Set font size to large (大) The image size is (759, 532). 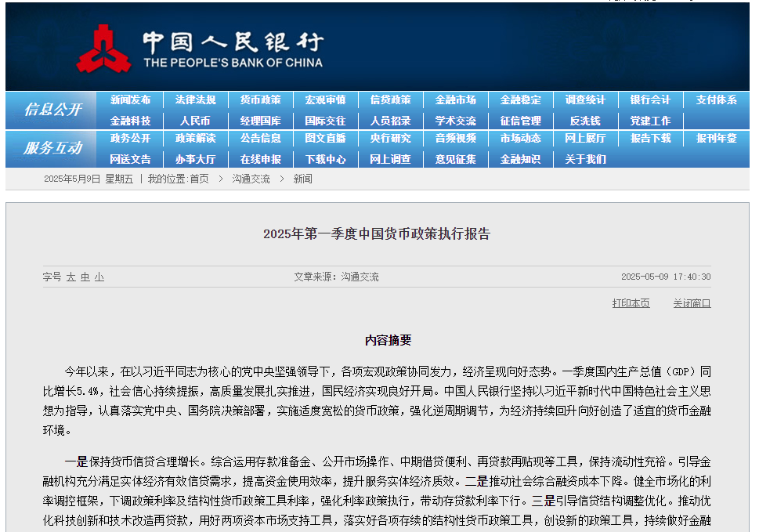pos(70,277)
